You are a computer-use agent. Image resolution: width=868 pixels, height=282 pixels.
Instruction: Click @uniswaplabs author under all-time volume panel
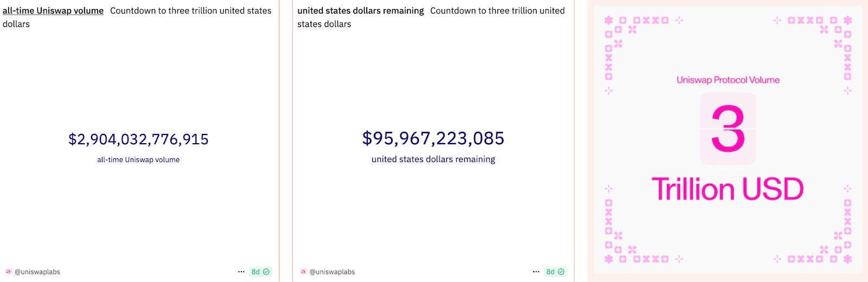pyautogui.click(x=37, y=272)
